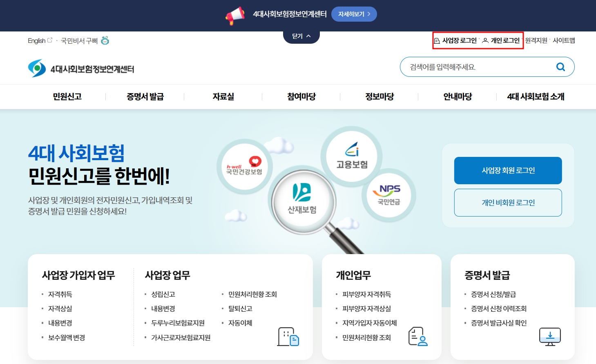
Task: Select 자격취득 under 사업장 가입자 업무
Action: click(x=60, y=294)
